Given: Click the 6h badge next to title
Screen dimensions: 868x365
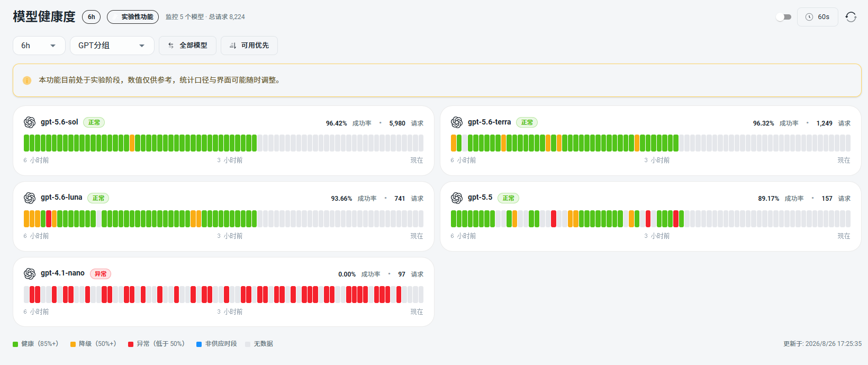Looking at the screenshot, I should click(92, 17).
